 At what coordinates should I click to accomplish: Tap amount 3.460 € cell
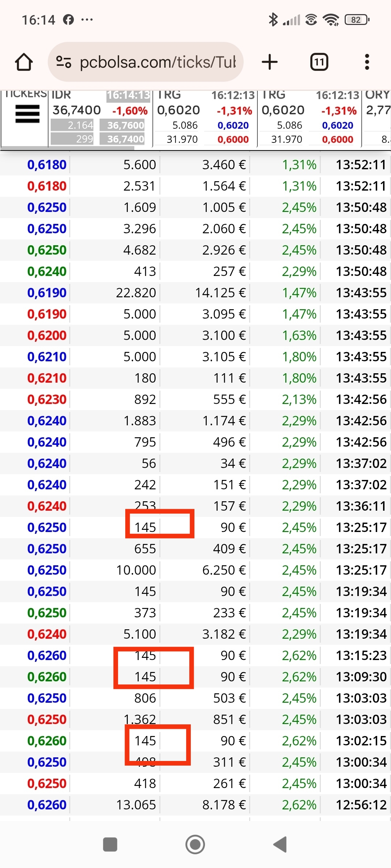pyautogui.click(x=224, y=165)
